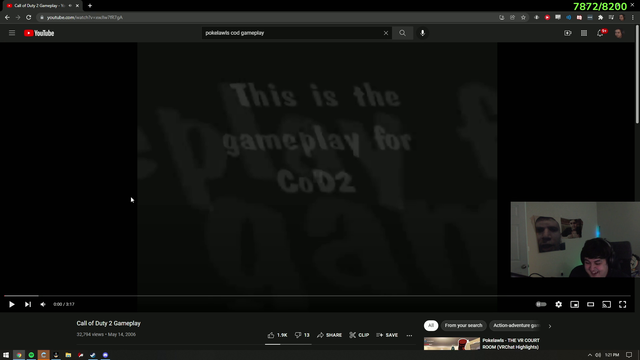
Task: Open the system tray volume icon
Action: (x=598, y=355)
